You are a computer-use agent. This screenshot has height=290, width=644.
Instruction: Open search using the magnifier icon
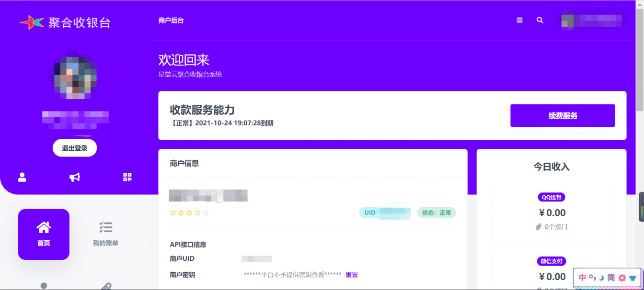click(540, 20)
